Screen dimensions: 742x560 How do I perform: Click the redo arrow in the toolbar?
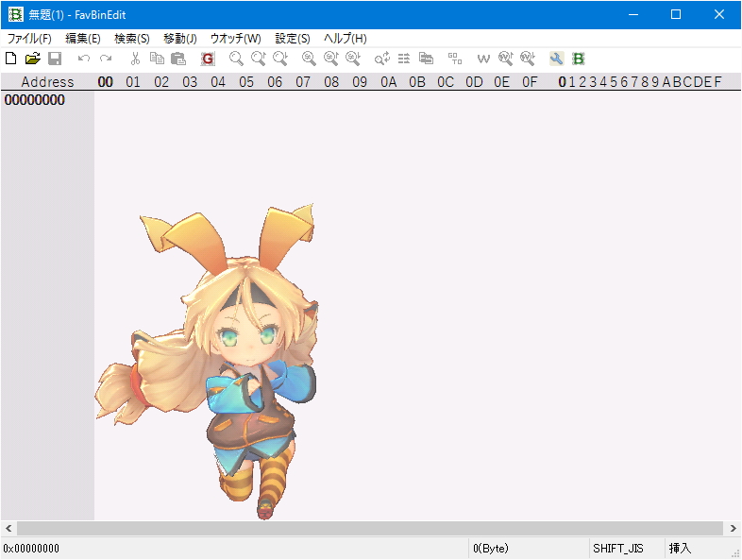point(106,59)
